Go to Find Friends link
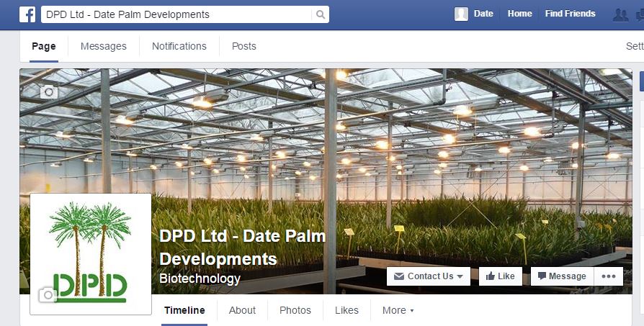Image resolution: width=644 pixels, height=326 pixels. pyautogui.click(x=570, y=14)
